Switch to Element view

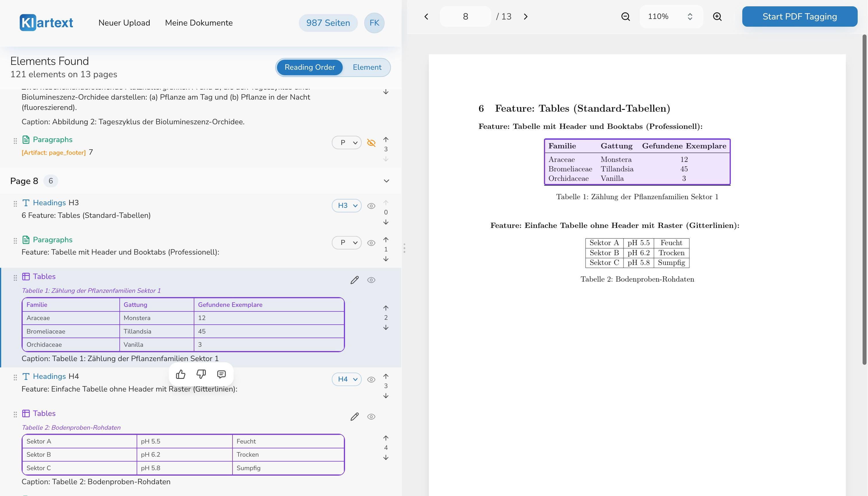tap(367, 67)
